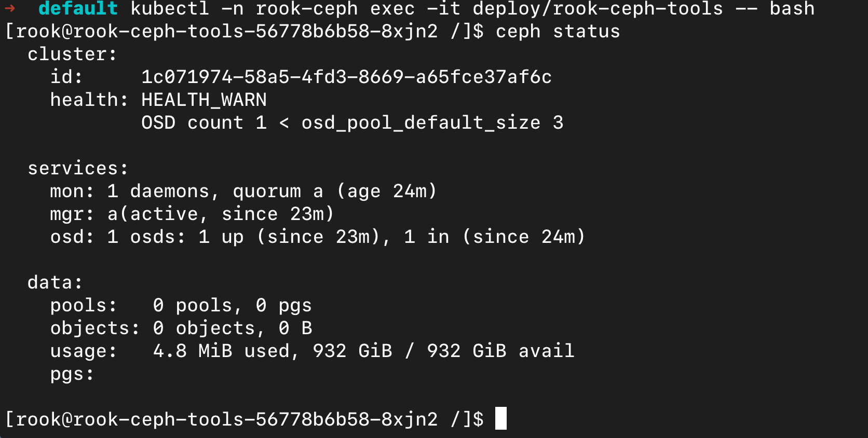Click the "cluster:" section heading
The height and width of the screenshot is (438, 868).
tap(72, 54)
